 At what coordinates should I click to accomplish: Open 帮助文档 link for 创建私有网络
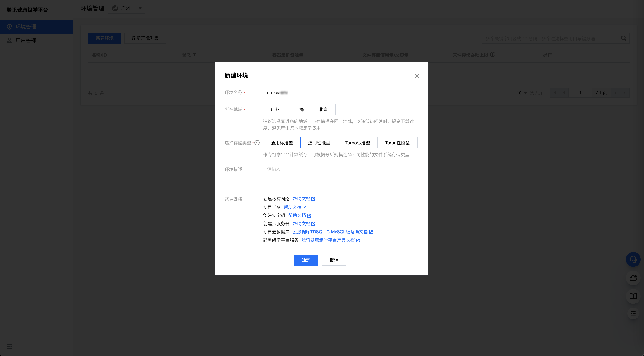[301, 199]
